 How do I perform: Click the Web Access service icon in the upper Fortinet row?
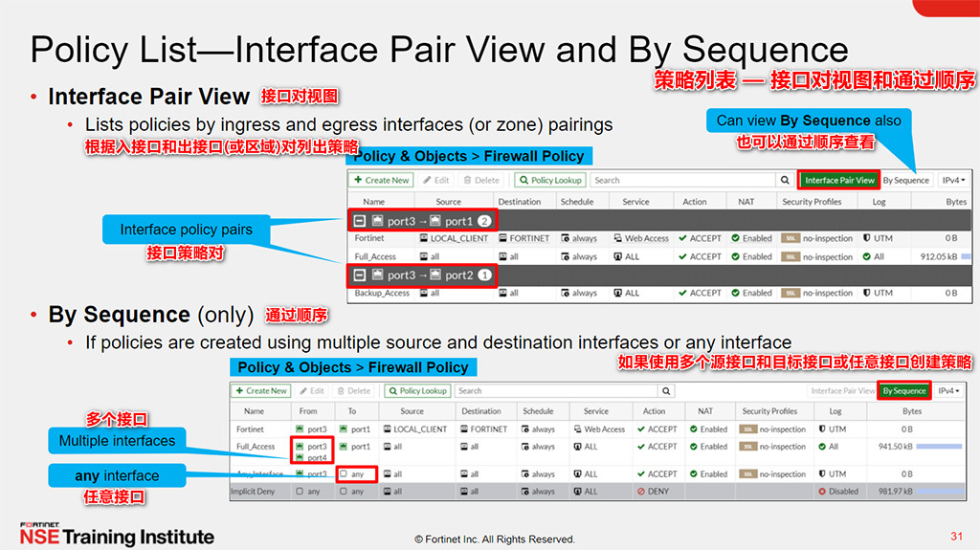tap(617, 238)
